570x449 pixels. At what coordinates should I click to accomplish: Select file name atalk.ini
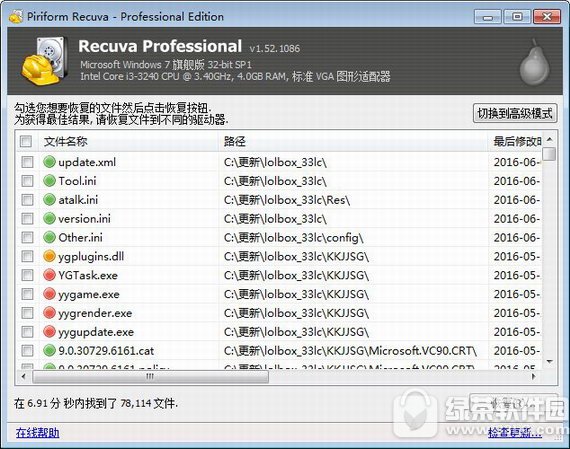pos(78,200)
